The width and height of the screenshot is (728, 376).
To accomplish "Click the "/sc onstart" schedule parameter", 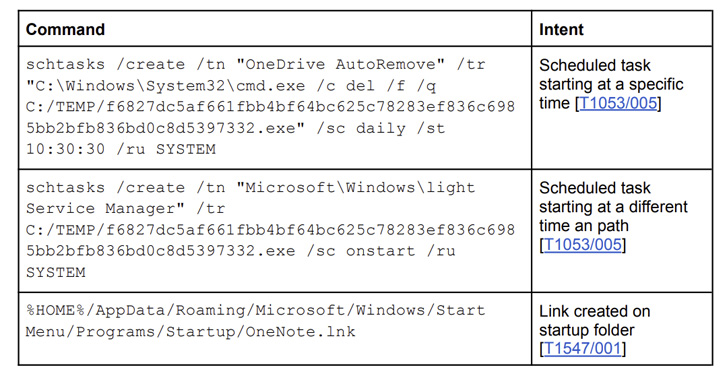I will tap(361, 251).
